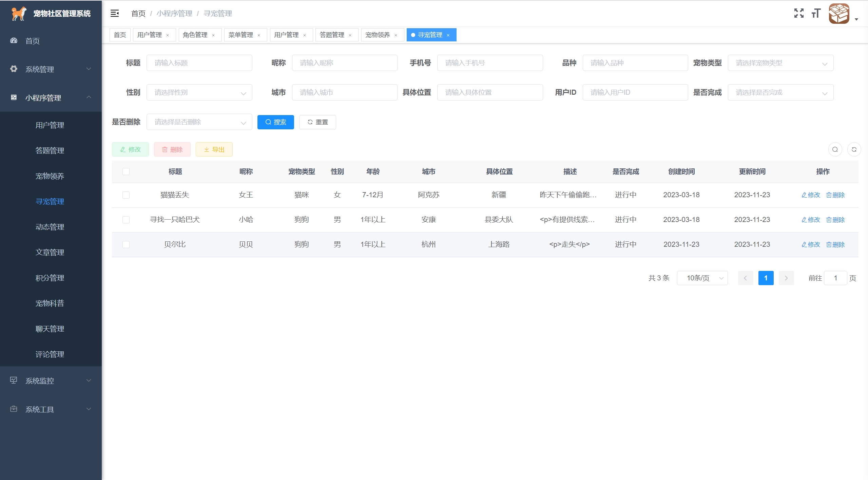The image size is (868, 480).
Task: Toggle fullscreen mode icon
Action: click(x=799, y=13)
